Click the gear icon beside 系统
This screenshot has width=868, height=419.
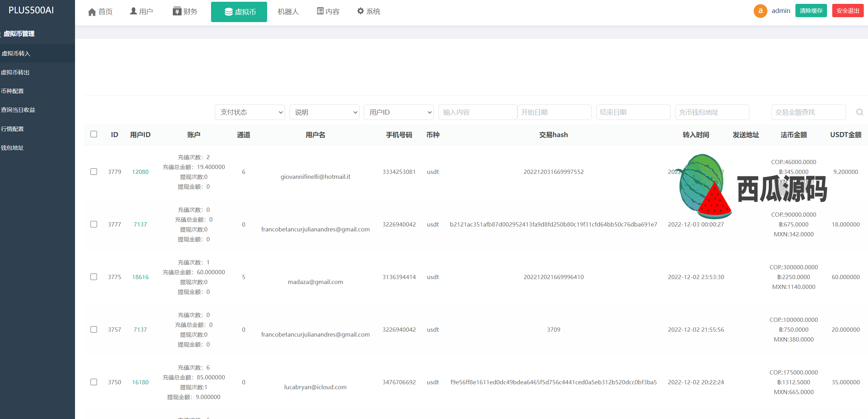click(x=360, y=11)
